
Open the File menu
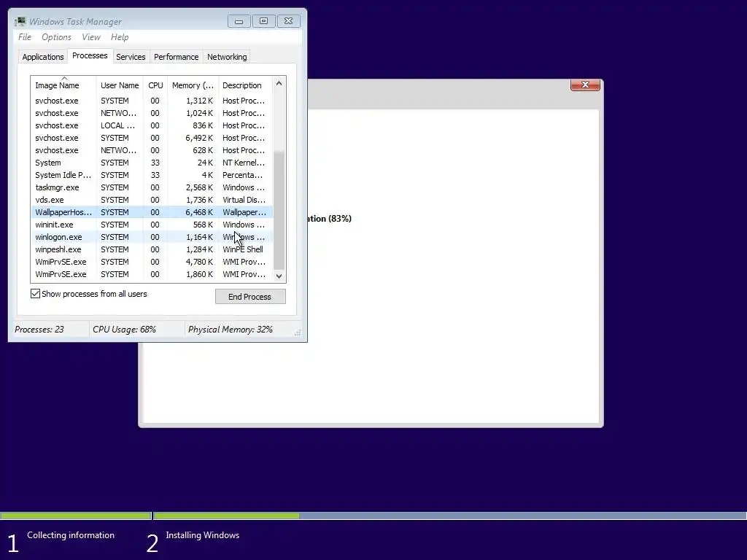(x=25, y=37)
